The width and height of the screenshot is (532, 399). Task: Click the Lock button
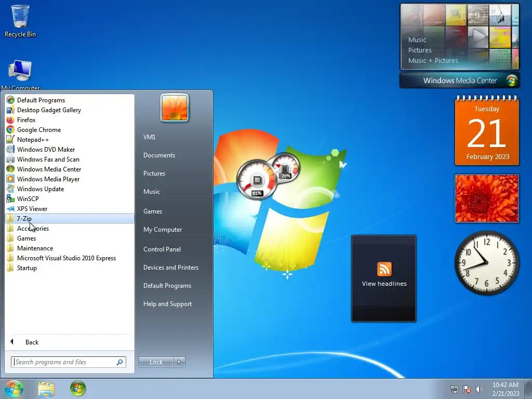pyautogui.click(x=156, y=362)
